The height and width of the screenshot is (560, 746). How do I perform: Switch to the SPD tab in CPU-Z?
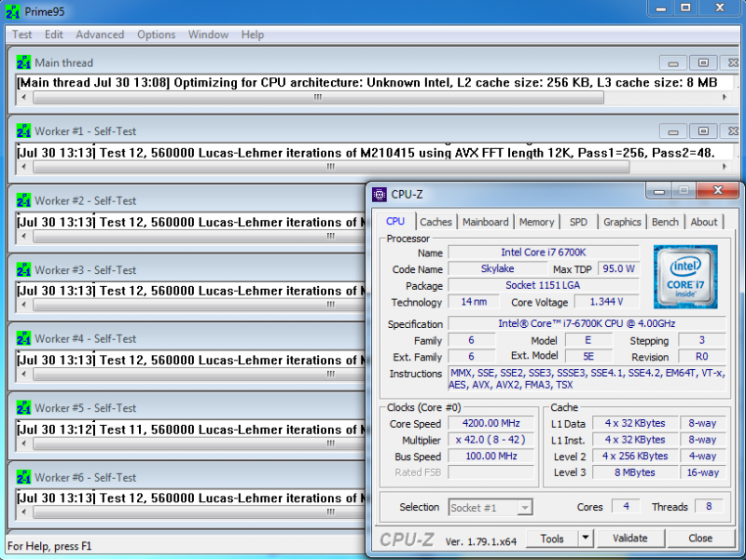(x=578, y=222)
